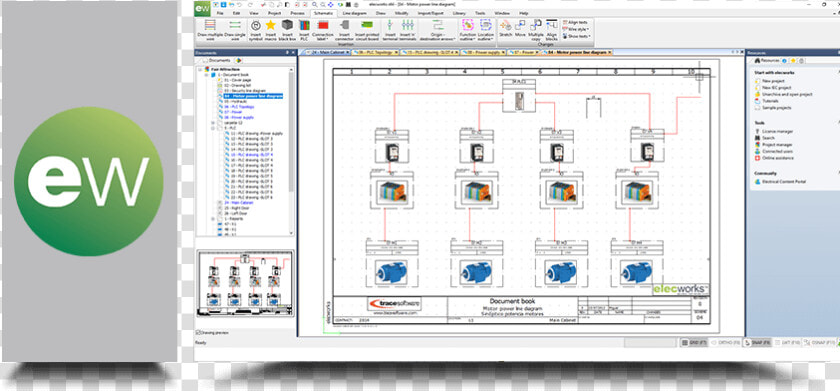Click the drawing preview thumbnail
Screen dimensions: 840x391
pyautogui.click(x=245, y=283)
